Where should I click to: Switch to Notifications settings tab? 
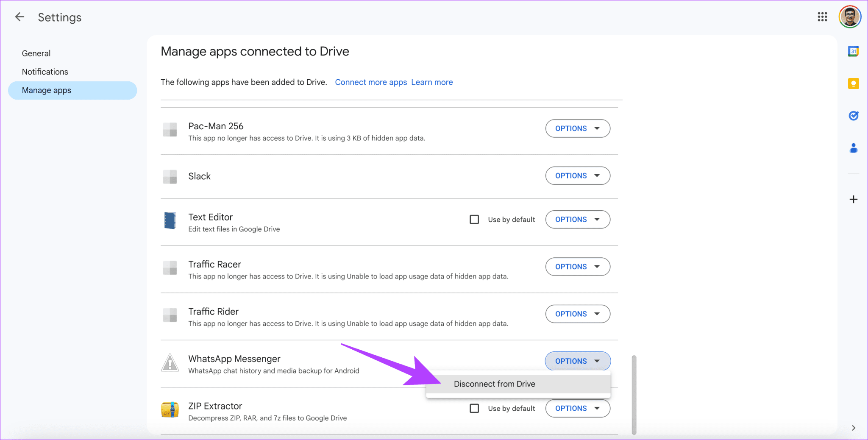[45, 72]
